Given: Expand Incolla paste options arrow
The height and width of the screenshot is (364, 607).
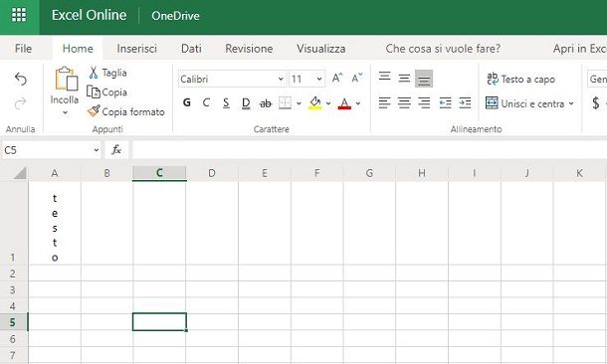Looking at the screenshot, I should 65,113.
